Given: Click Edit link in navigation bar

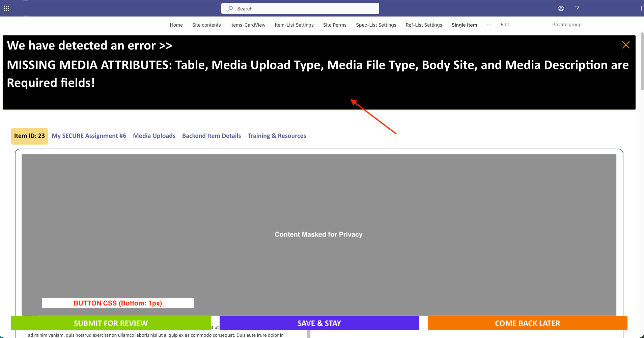Looking at the screenshot, I should coord(505,25).
